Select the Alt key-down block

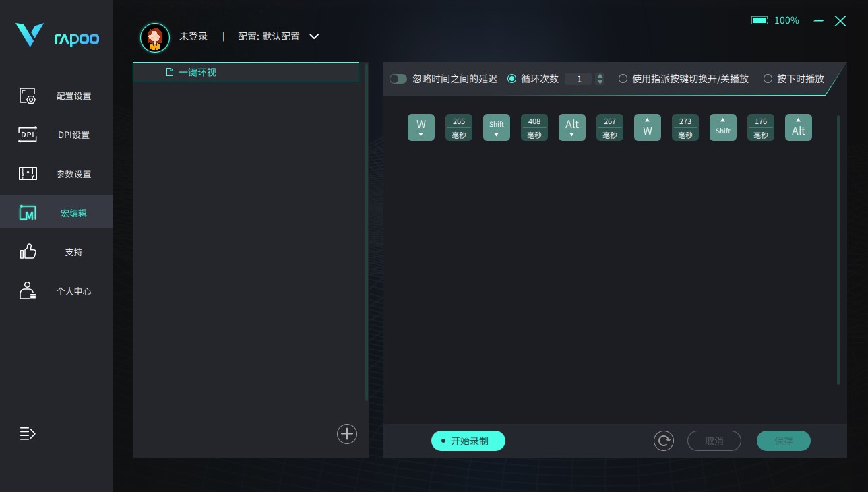point(572,127)
